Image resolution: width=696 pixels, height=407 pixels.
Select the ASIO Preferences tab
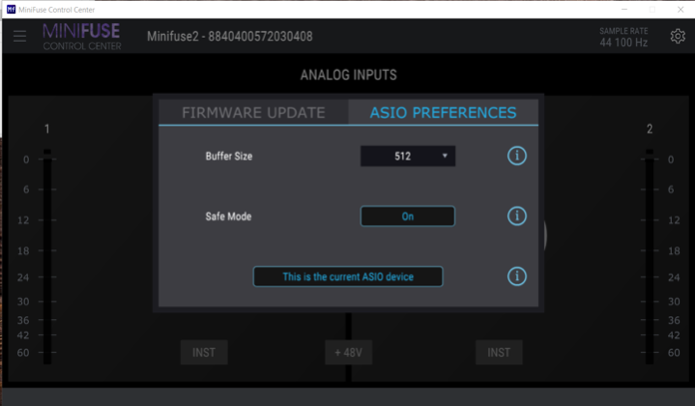tap(443, 113)
